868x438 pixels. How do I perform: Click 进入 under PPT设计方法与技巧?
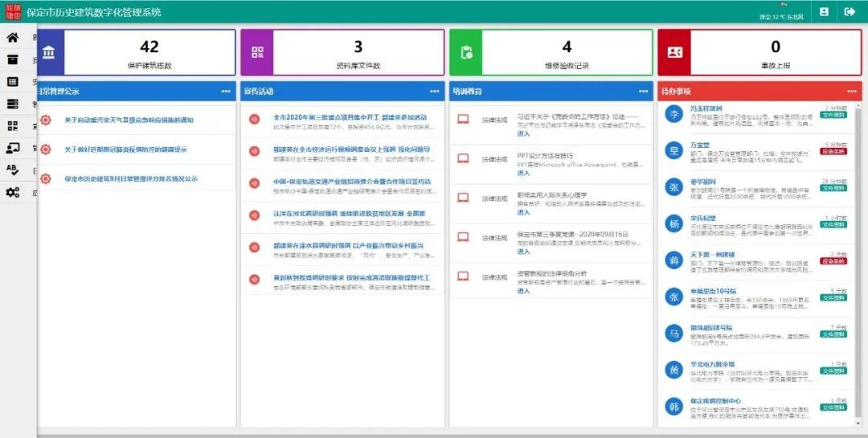pyautogui.click(x=523, y=173)
